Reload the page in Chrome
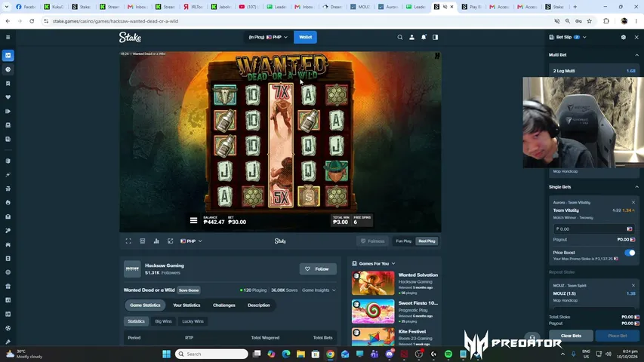 tap(32, 21)
